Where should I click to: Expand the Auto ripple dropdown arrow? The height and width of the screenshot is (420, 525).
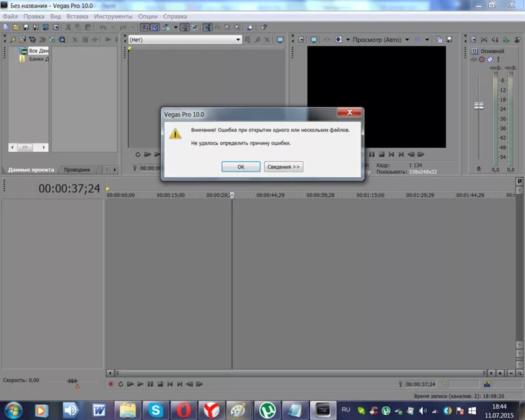176,28
